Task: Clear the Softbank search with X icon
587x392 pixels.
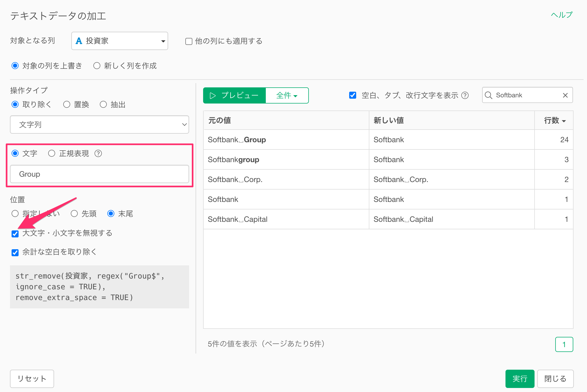Action: [565, 95]
